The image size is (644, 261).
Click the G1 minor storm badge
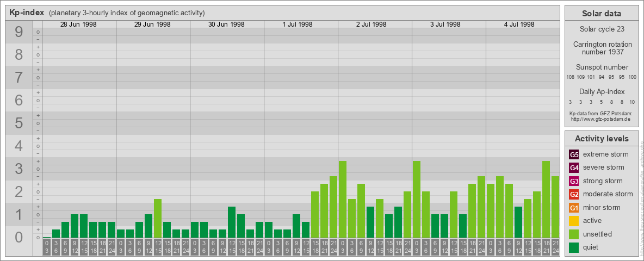tap(574, 208)
